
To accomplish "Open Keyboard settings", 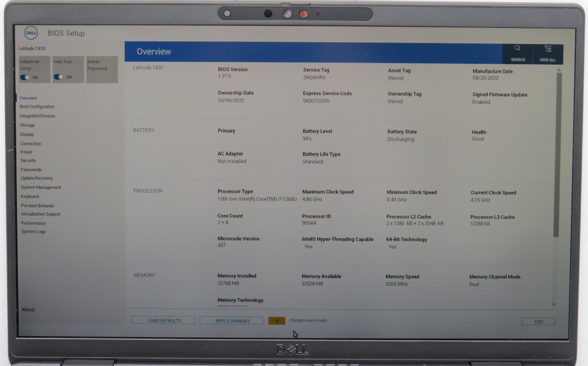I will 30,196.
